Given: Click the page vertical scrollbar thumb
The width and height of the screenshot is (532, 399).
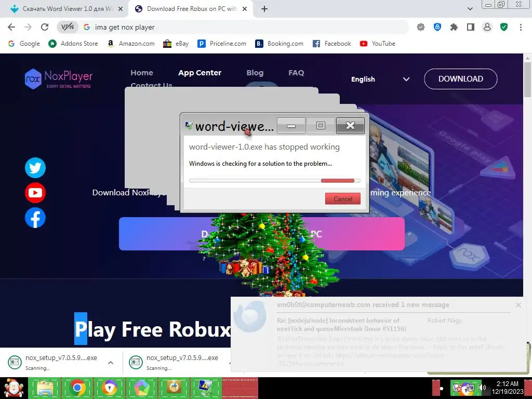Looking at the screenshot, I should [x=527, y=79].
